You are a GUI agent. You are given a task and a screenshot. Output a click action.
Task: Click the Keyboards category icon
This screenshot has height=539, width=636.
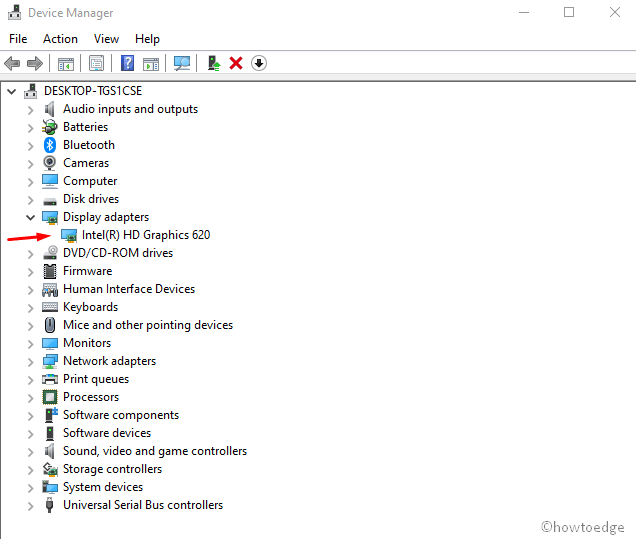[50, 307]
